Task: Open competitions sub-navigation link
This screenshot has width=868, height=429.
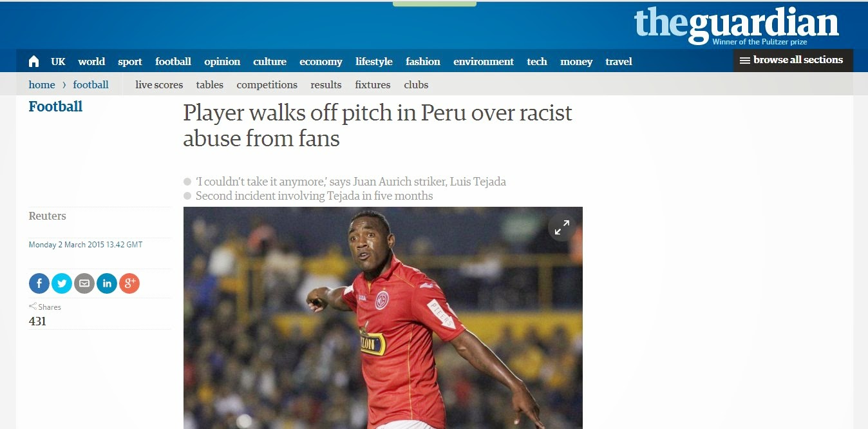Action: [267, 85]
